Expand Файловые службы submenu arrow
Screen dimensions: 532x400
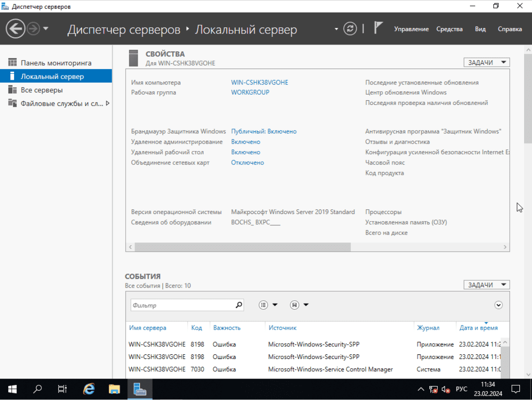click(x=107, y=103)
